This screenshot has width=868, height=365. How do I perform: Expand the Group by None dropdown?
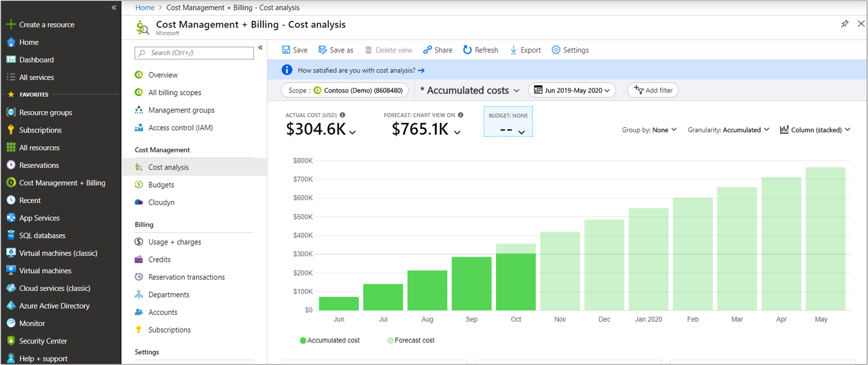pyautogui.click(x=649, y=130)
